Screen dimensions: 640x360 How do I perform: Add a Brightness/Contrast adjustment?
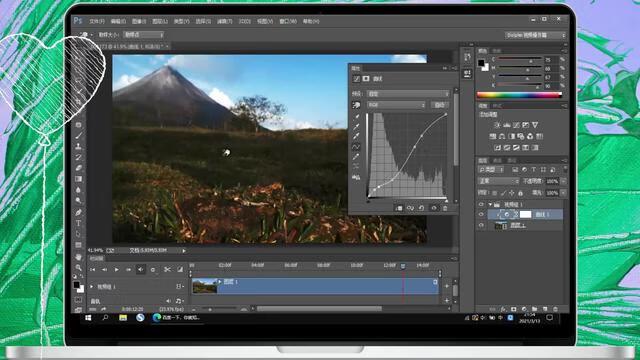497,125
